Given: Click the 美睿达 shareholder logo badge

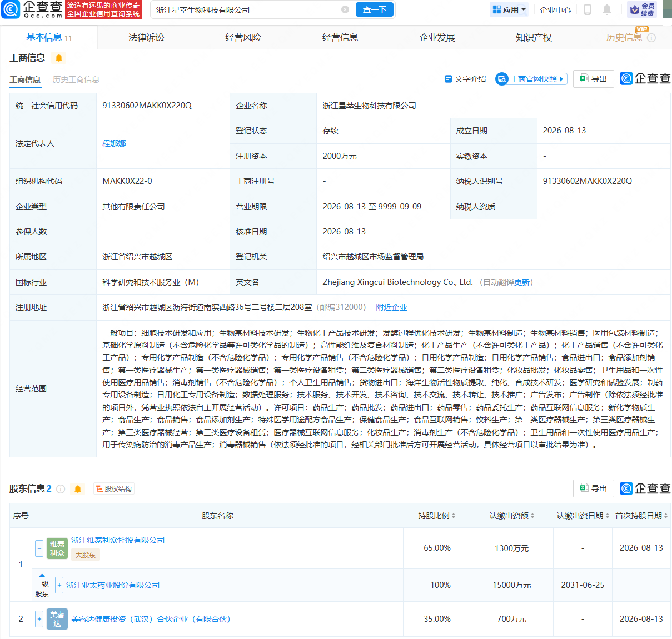Looking at the screenshot, I should 57,619.
